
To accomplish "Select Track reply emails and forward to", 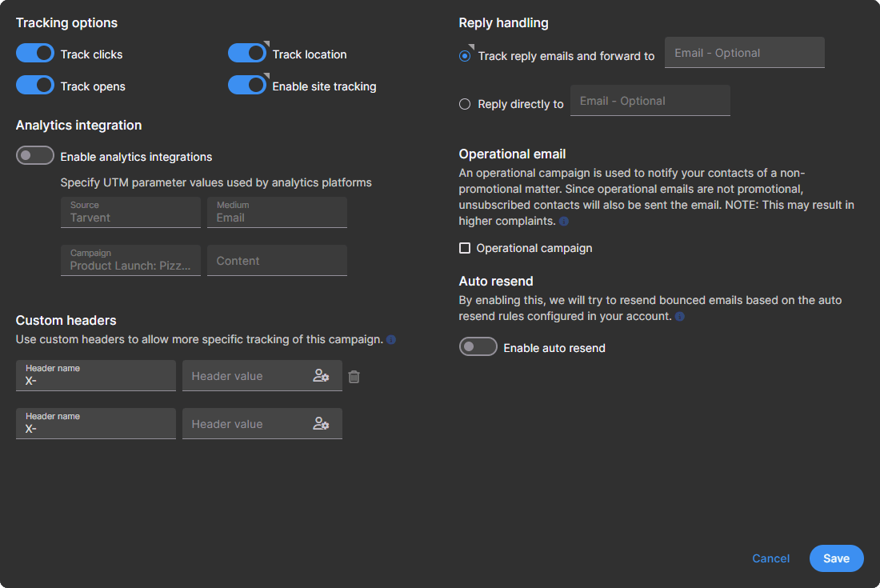I will pos(465,55).
